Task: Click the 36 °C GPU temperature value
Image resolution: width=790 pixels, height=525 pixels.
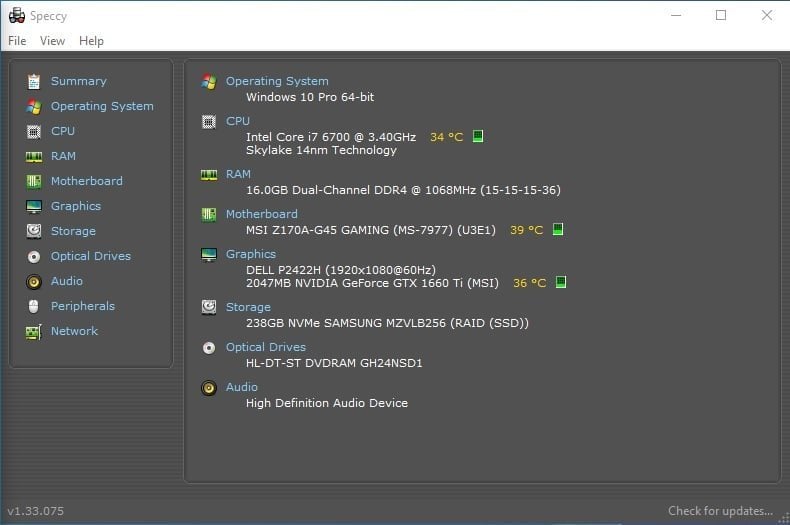Action: pos(530,283)
